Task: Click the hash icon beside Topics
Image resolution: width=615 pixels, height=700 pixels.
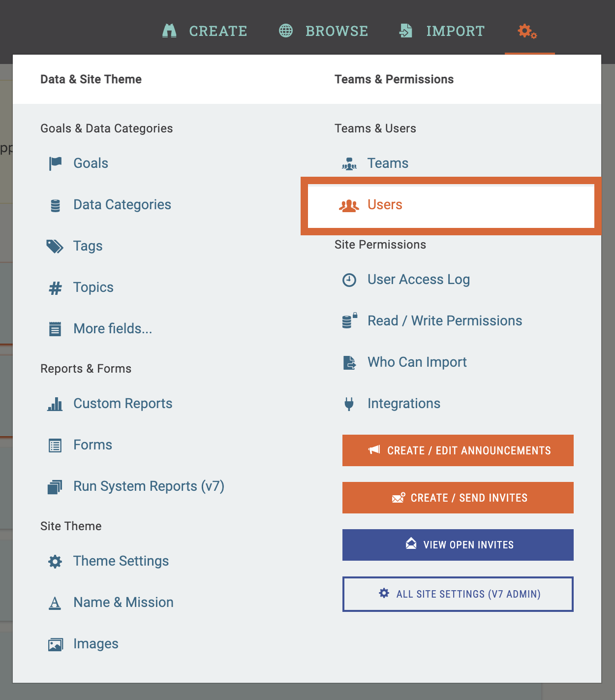Action: tap(55, 287)
